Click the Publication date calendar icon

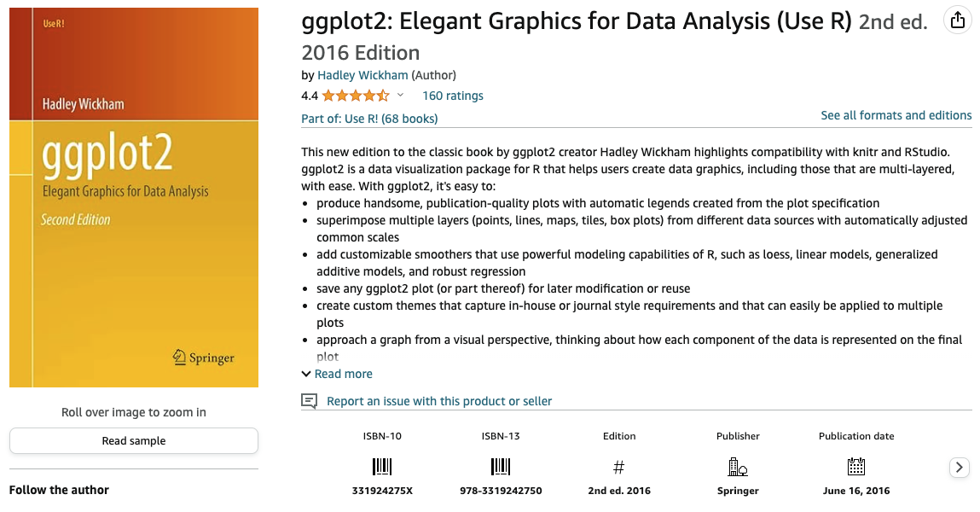[x=856, y=467]
